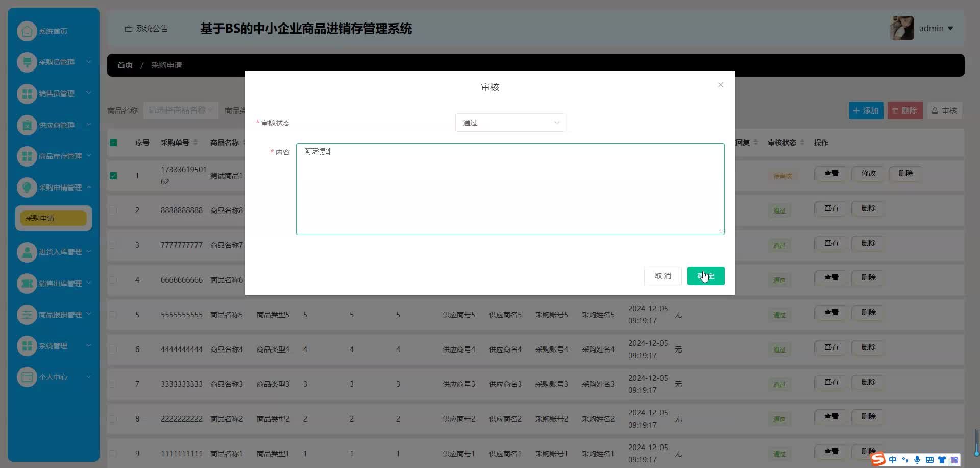Click the 个人中心 sidebar icon

pyautogui.click(x=27, y=377)
